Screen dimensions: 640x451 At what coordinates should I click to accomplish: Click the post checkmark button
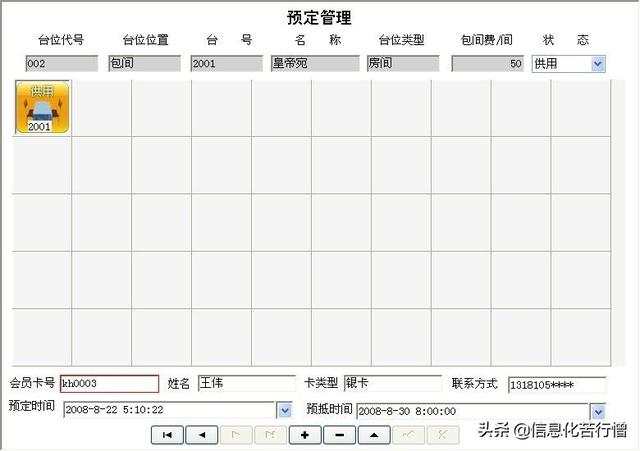point(408,435)
